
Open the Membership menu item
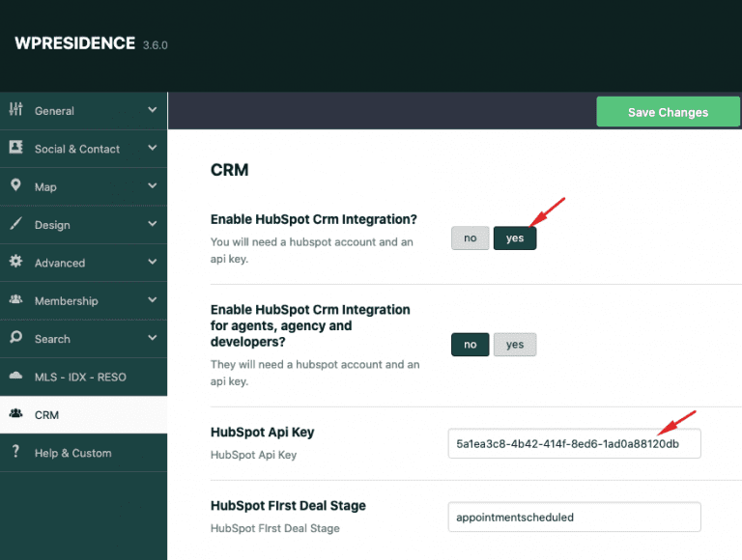pyautogui.click(x=83, y=301)
